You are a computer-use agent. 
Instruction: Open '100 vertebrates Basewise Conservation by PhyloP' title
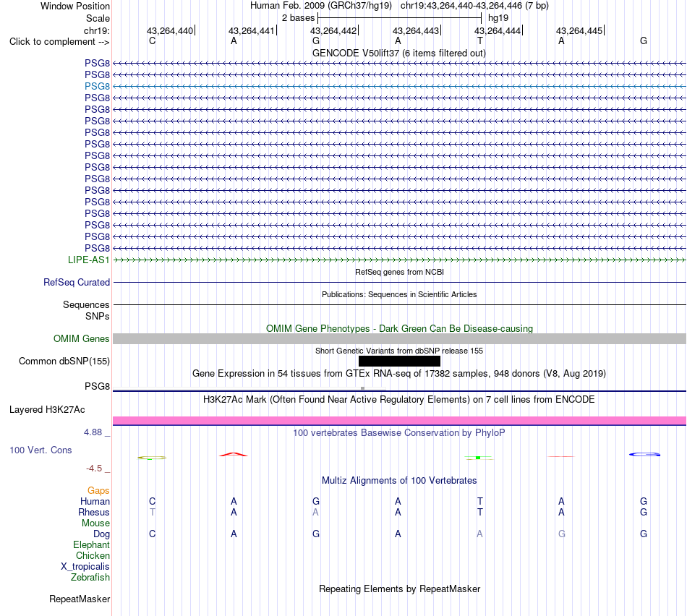[399, 433]
